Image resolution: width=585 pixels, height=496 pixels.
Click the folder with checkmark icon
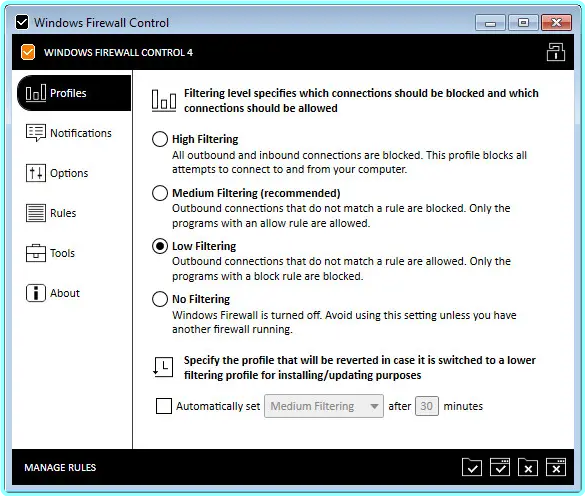[x=472, y=467]
